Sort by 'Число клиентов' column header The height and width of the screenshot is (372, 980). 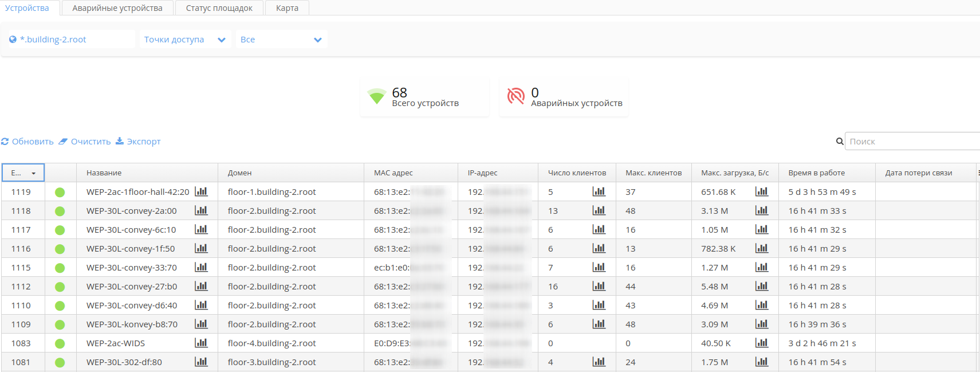577,173
